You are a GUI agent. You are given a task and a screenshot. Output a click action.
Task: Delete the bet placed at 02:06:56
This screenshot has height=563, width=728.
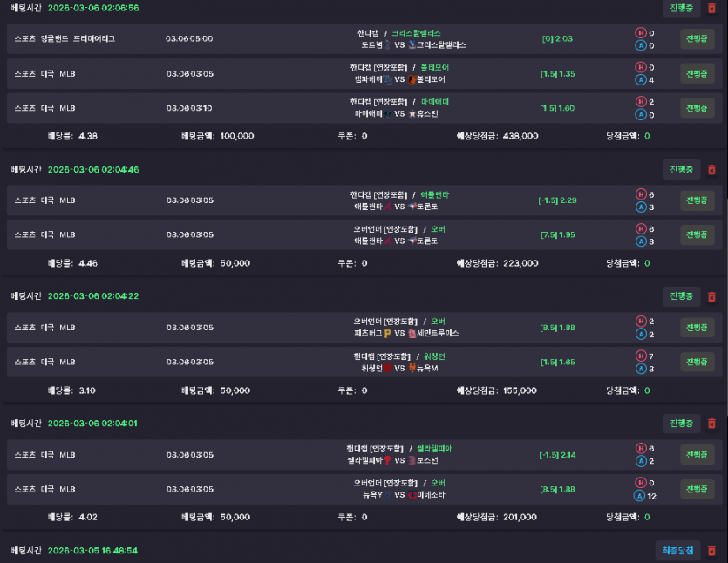tap(711, 8)
